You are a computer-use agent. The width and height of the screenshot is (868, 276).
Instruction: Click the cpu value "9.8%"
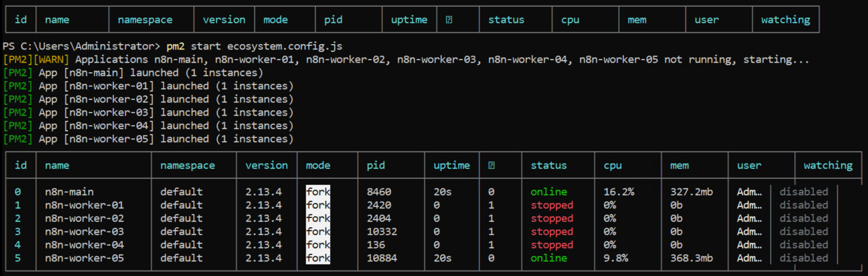tap(616, 258)
